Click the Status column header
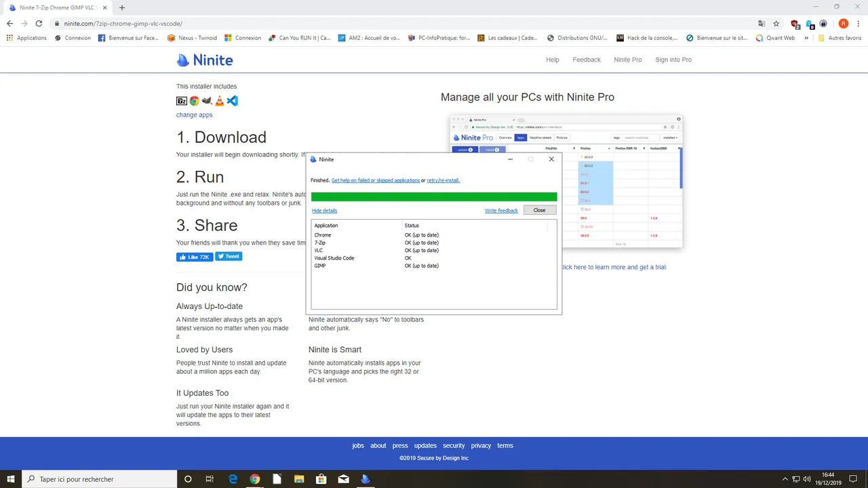The width and height of the screenshot is (868, 488). click(x=412, y=226)
